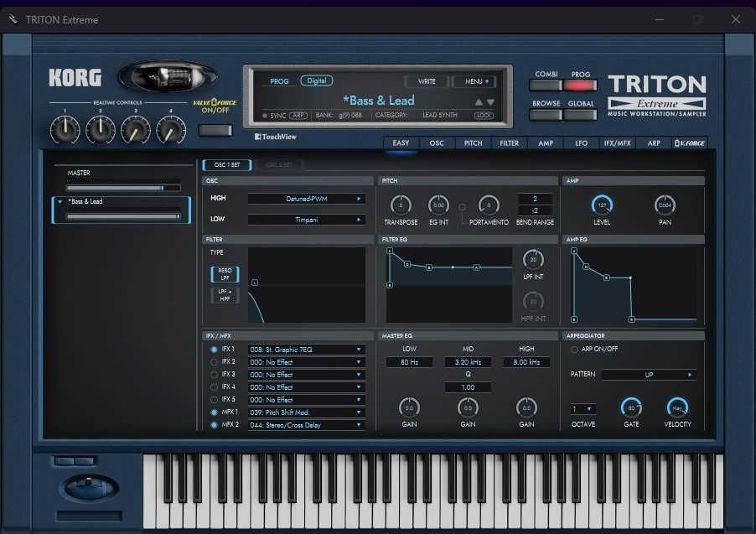Click the Master EQ Q 1.00 field
The width and height of the screenshot is (756, 534).
point(468,387)
